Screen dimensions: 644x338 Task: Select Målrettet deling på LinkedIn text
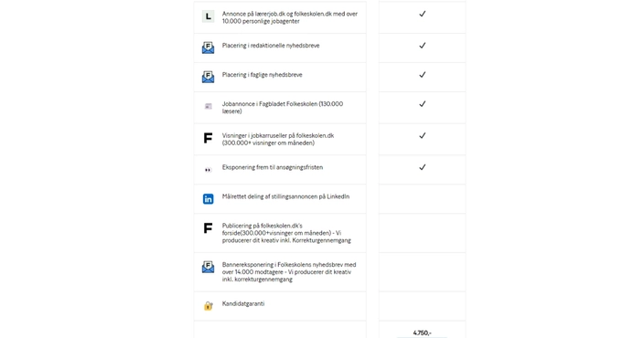[x=285, y=196]
